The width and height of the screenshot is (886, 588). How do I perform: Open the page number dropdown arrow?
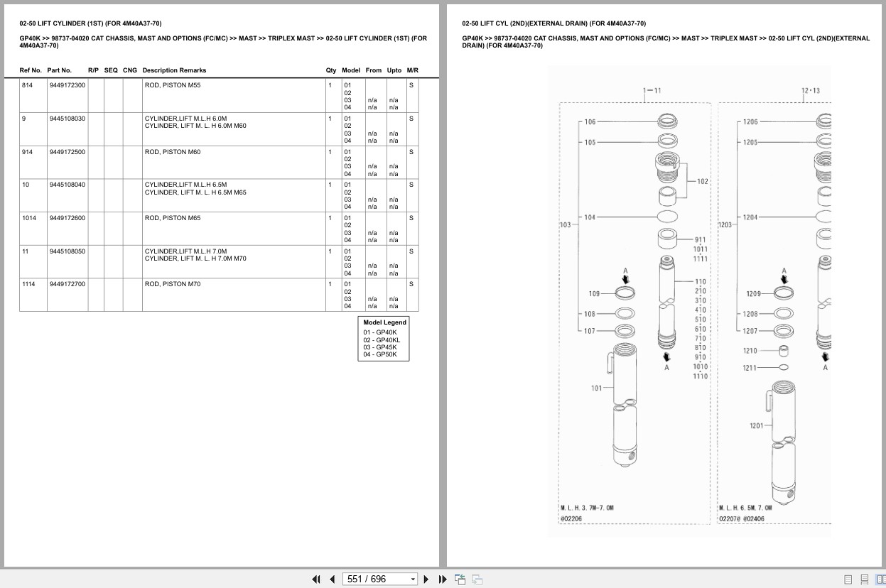click(413, 579)
